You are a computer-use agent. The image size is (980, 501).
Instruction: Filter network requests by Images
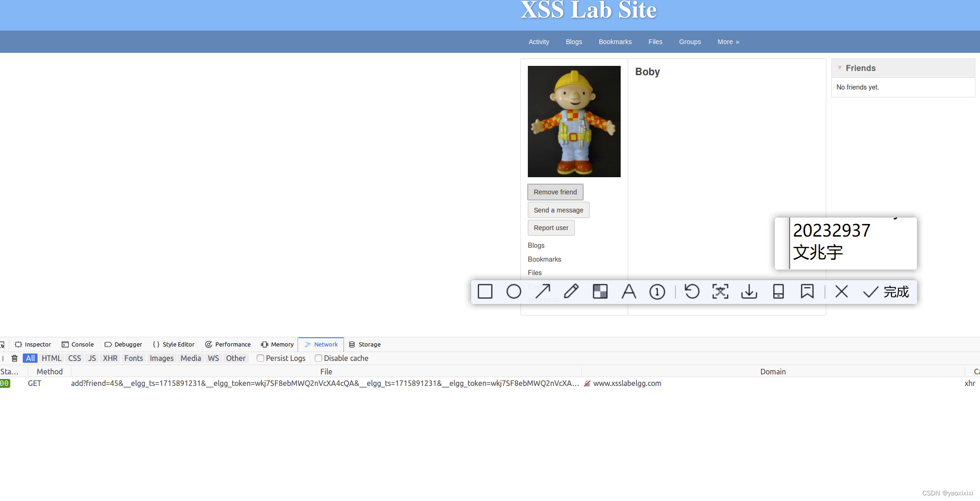(x=162, y=358)
